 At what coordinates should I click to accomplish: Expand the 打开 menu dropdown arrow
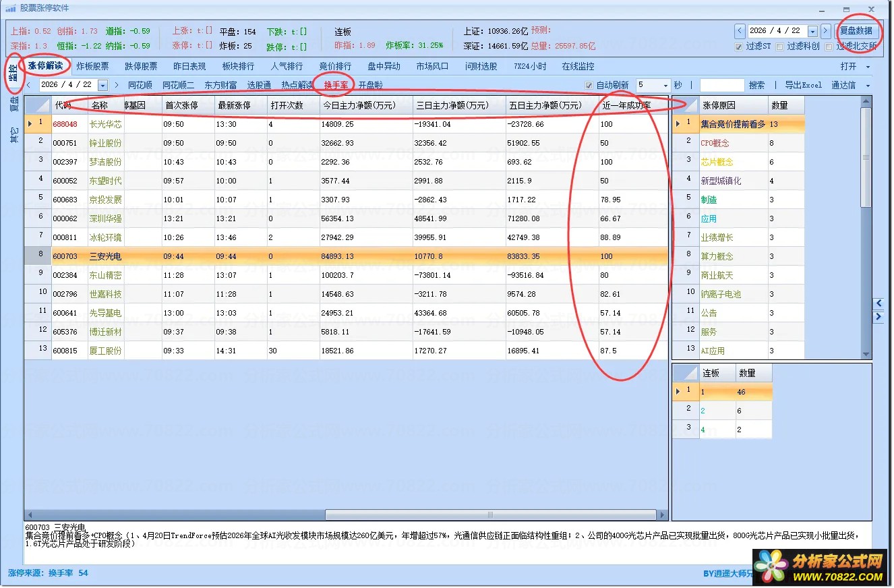tap(868, 67)
